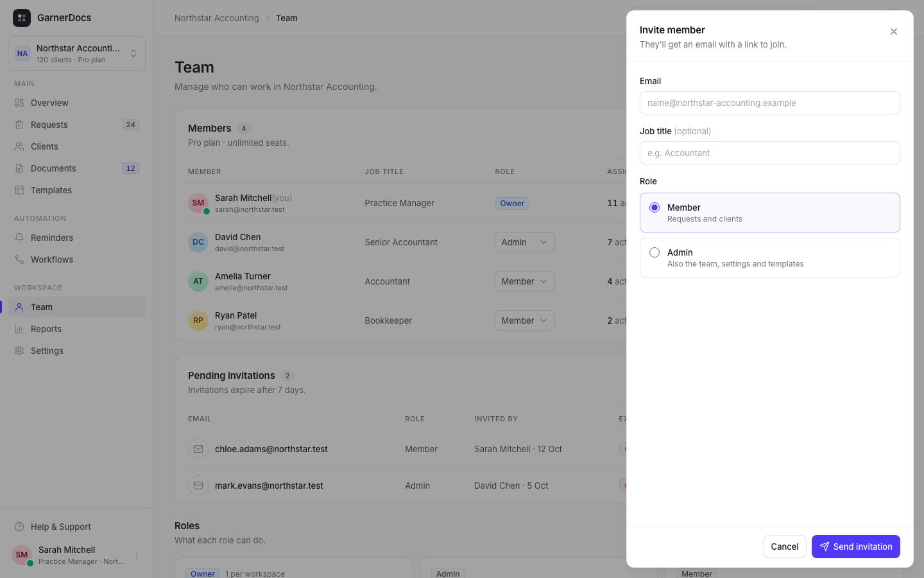This screenshot has height=578, width=924.
Task: Click the Send invitation button
Action: tap(855, 547)
